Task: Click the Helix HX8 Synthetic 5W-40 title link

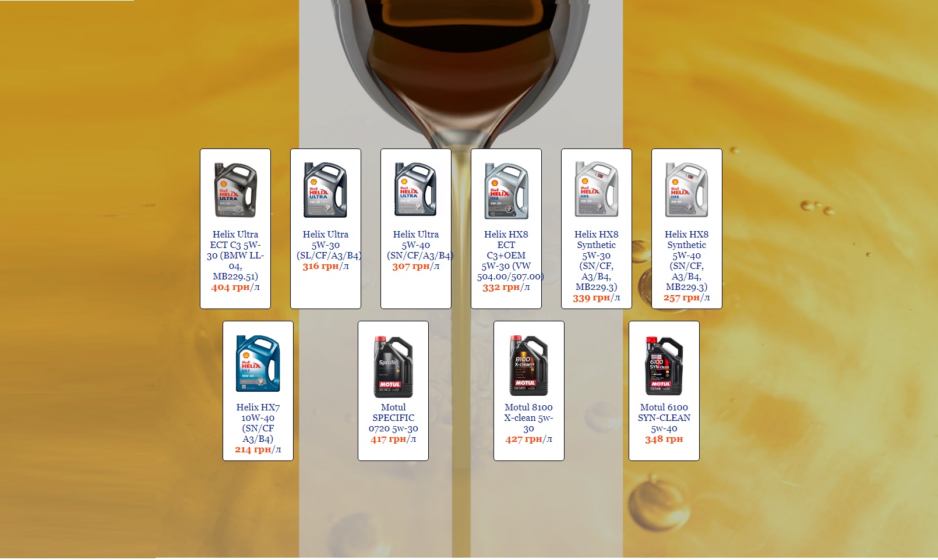Action: [x=687, y=261]
